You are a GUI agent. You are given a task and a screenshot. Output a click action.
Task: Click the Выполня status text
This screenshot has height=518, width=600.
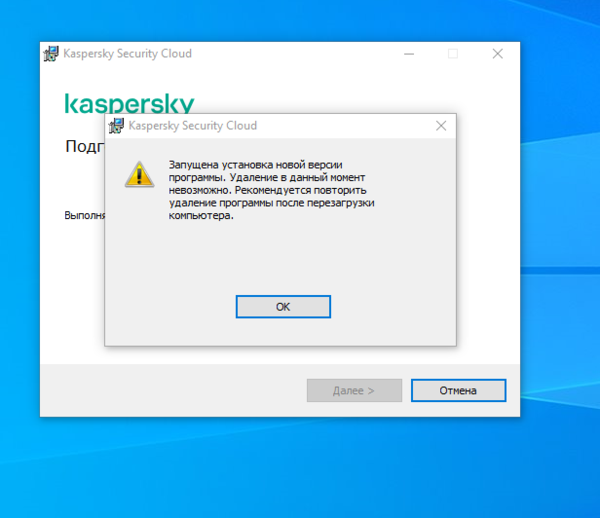coord(85,215)
